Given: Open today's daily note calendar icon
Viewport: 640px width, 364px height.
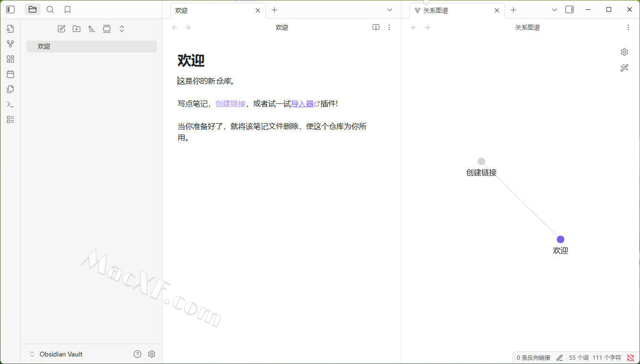Looking at the screenshot, I should tap(10, 74).
